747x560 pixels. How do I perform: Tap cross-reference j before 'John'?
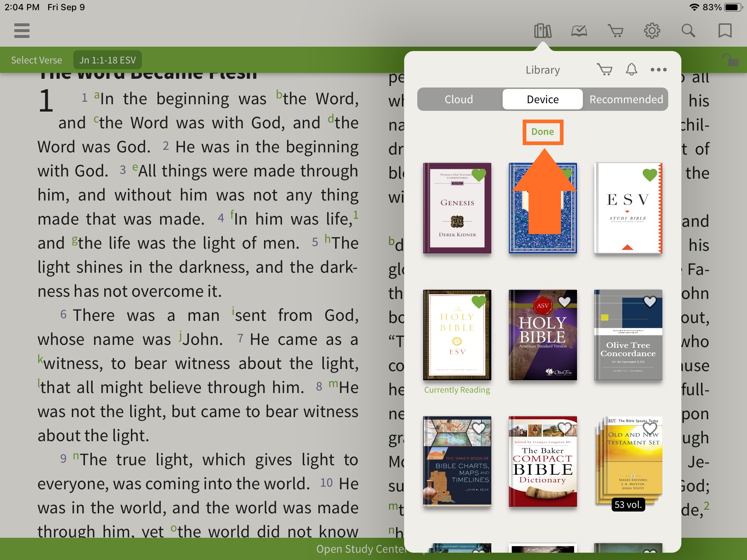point(180,336)
